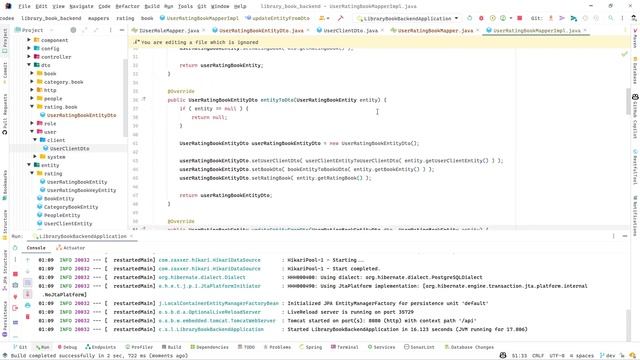Expand the component folder
Screen dimensions: 640x360
point(29,40)
